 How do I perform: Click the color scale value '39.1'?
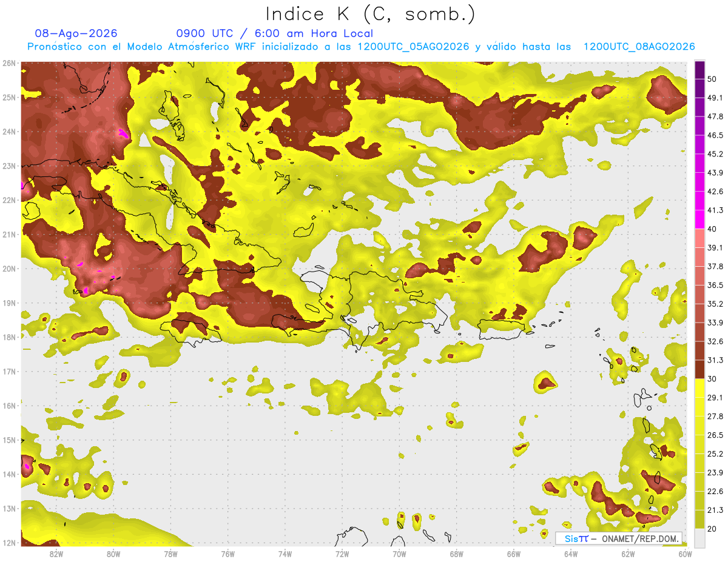pyautogui.click(x=715, y=247)
